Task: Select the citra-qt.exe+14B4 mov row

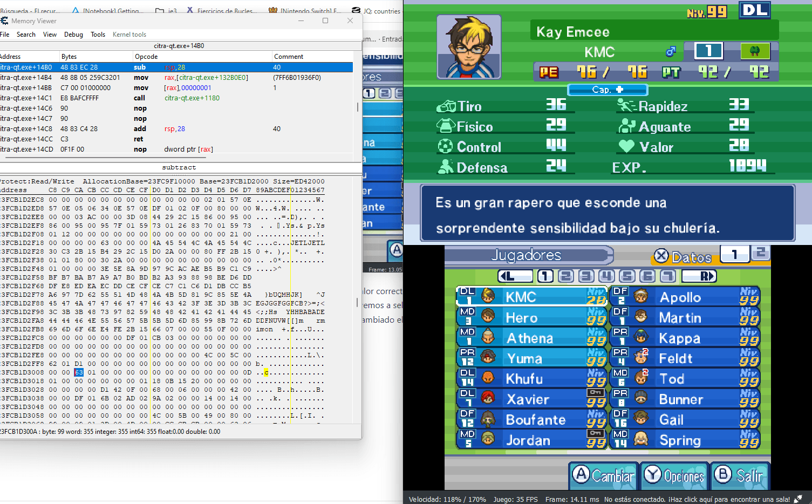Action: pyautogui.click(x=176, y=78)
